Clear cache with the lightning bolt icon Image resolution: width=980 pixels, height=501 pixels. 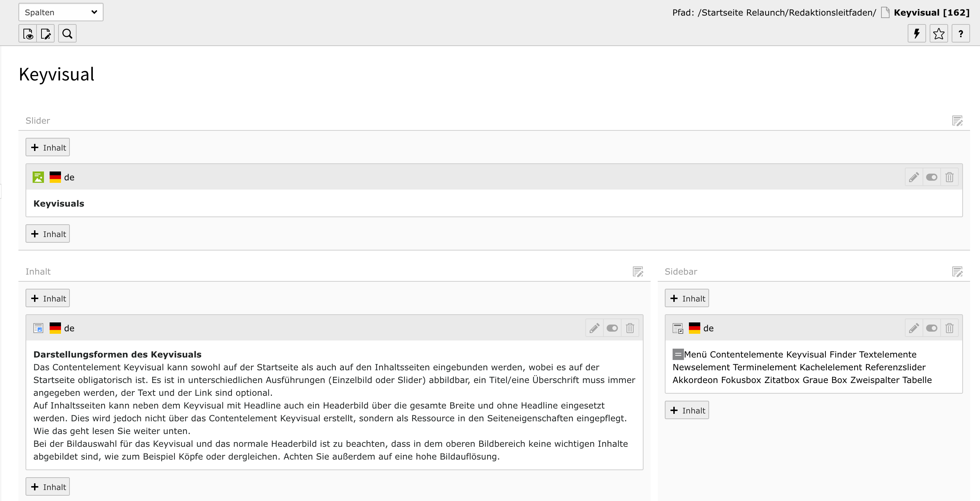(917, 33)
